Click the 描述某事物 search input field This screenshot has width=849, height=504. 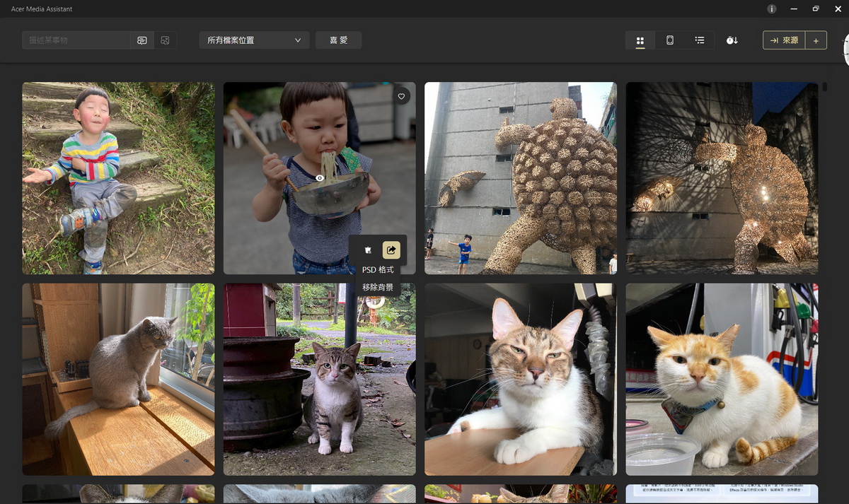point(76,40)
